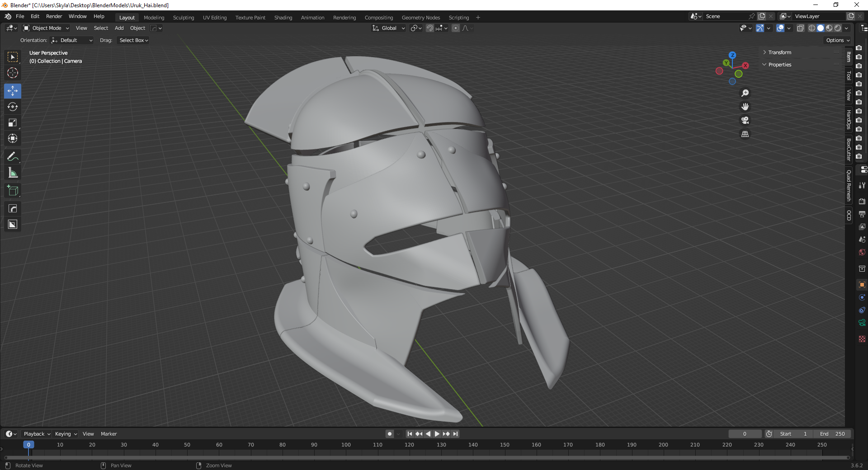
Task: Select the Scale tool
Action: click(x=13, y=122)
